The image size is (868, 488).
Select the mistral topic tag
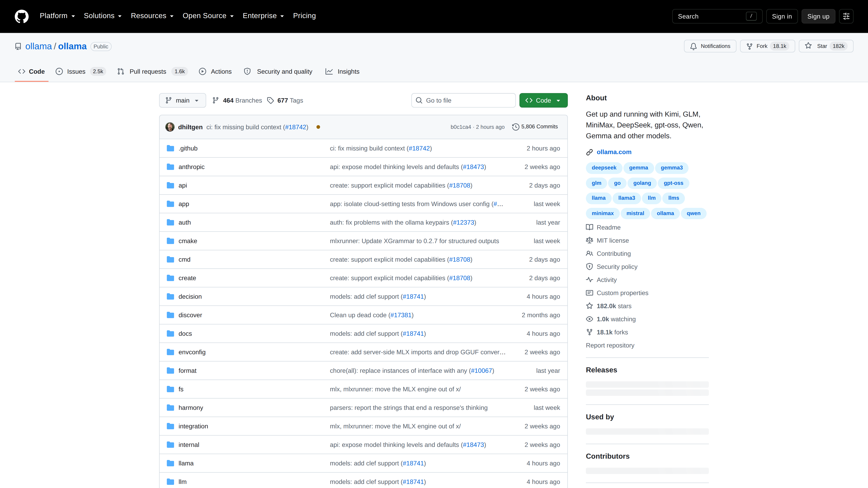pyautogui.click(x=635, y=213)
